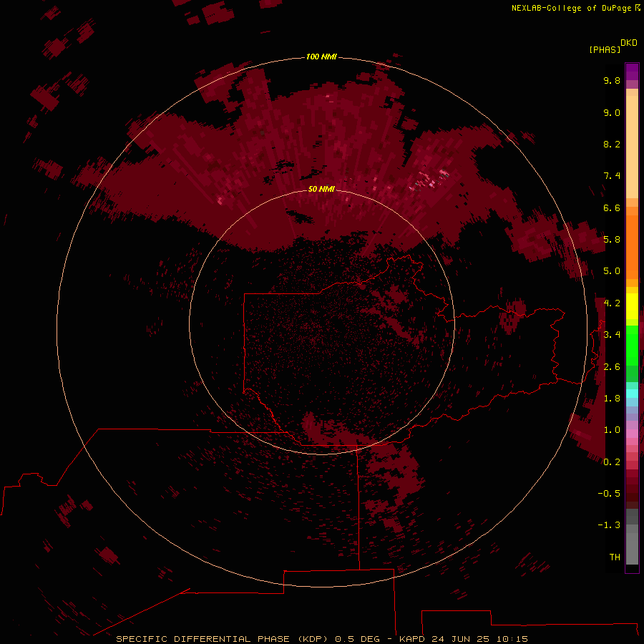
Task: Click the 5.0 scale value
Action: tap(612, 271)
